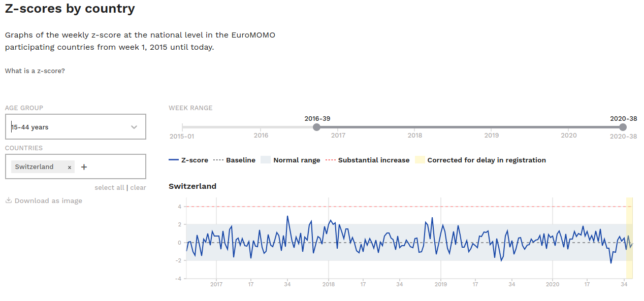Toggle Z-score legend item
644x301 pixels.
[188, 160]
